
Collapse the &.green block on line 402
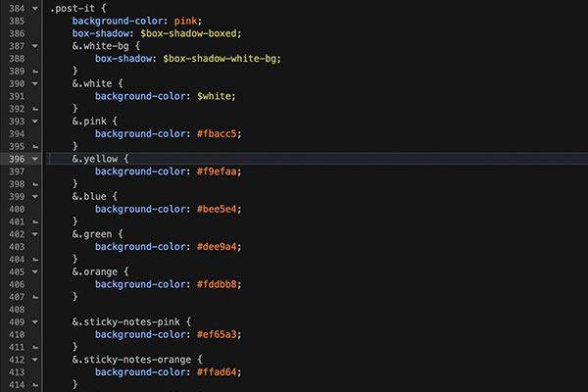pyautogui.click(x=36, y=233)
